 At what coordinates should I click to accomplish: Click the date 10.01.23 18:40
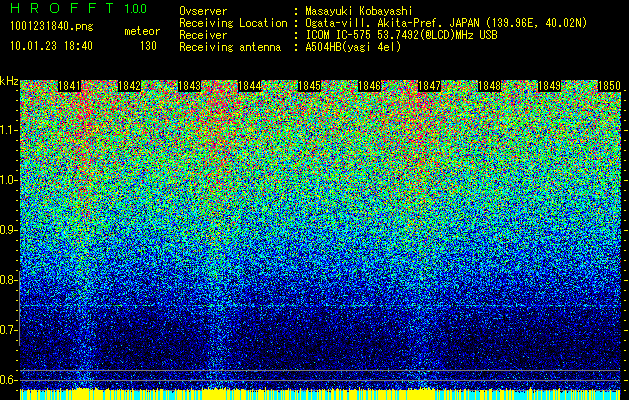tap(51, 46)
